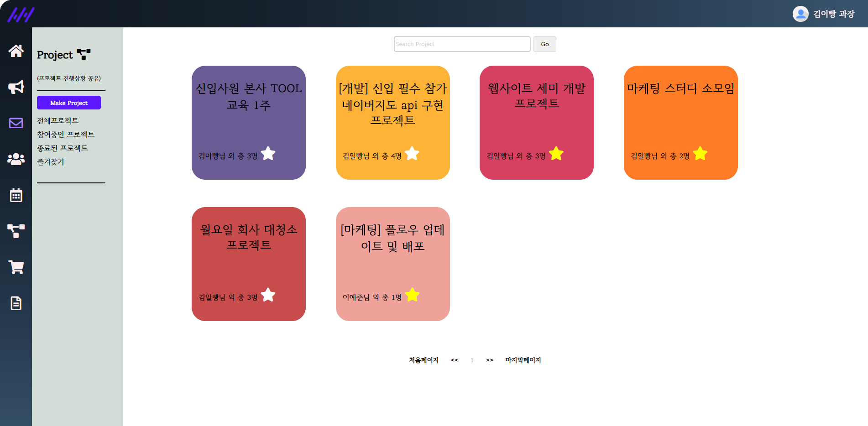Toggle favorite star on 플로우 업데이트 card

[412, 295]
